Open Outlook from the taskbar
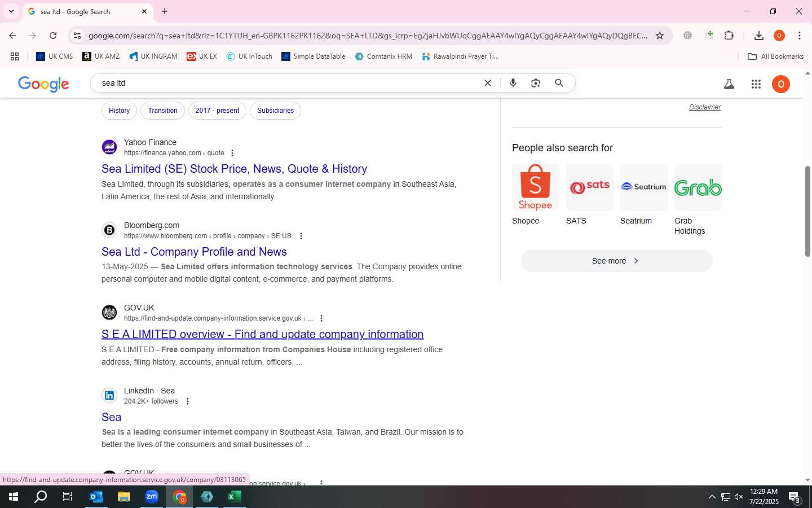This screenshot has width=812, height=508. [96, 497]
